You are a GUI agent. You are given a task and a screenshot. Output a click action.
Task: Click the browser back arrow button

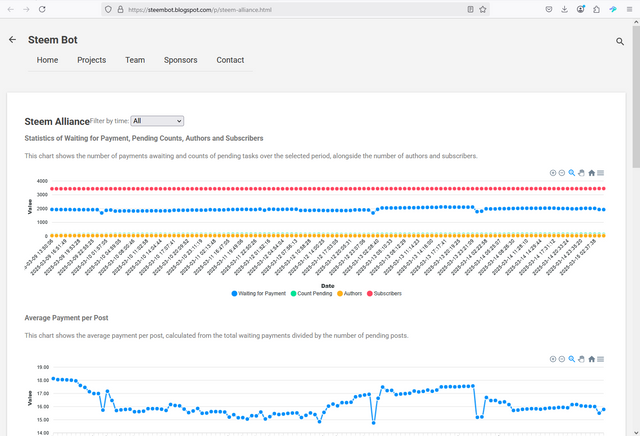click(x=11, y=9)
